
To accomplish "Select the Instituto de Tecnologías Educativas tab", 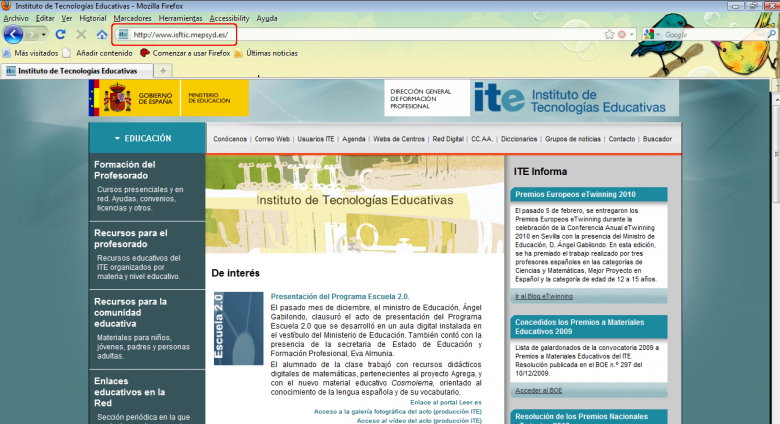I will (77, 71).
